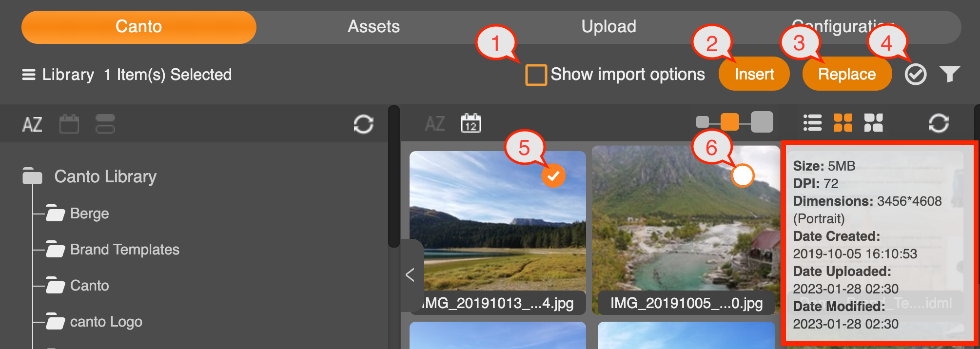Set thumbnail size slider to largest
980x349 pixels.
click(x=762, y=122)
